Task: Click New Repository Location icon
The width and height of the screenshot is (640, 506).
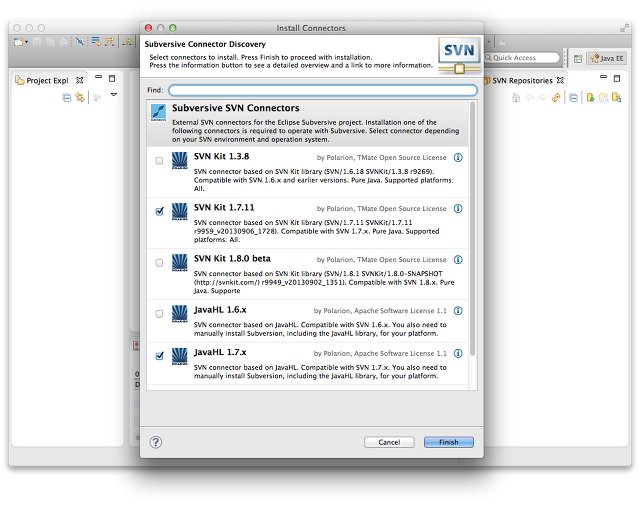Action: tap(590, 98)
